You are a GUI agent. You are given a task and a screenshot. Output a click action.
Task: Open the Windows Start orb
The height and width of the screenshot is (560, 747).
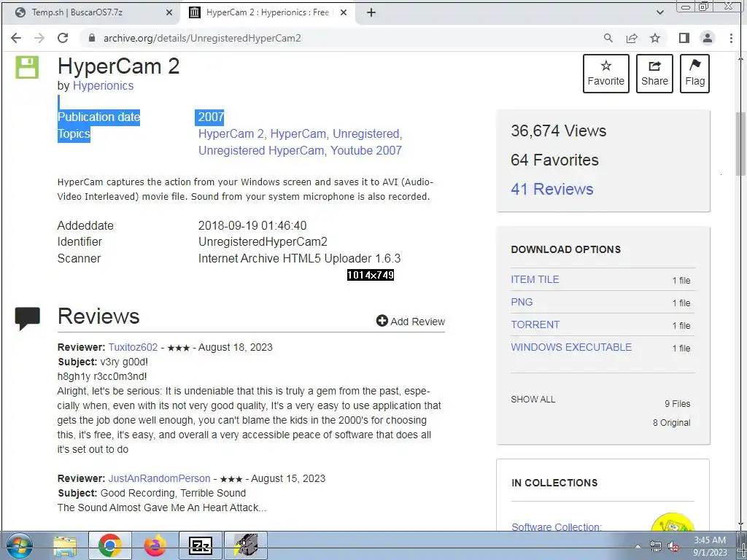tap(20, 545)
